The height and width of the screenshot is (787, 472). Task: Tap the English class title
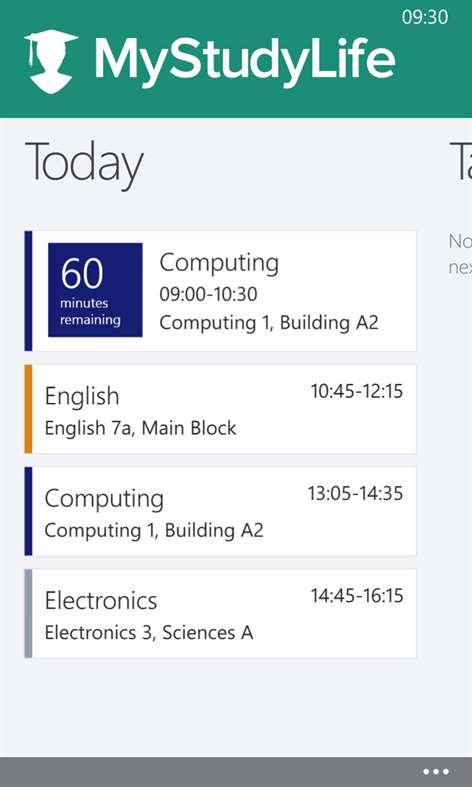(82, 397)
